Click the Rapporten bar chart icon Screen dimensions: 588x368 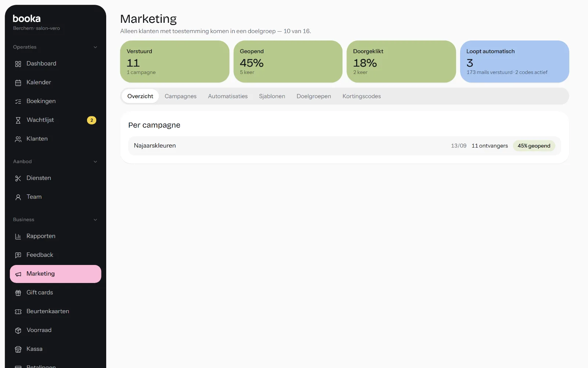[x=18, y=237]
